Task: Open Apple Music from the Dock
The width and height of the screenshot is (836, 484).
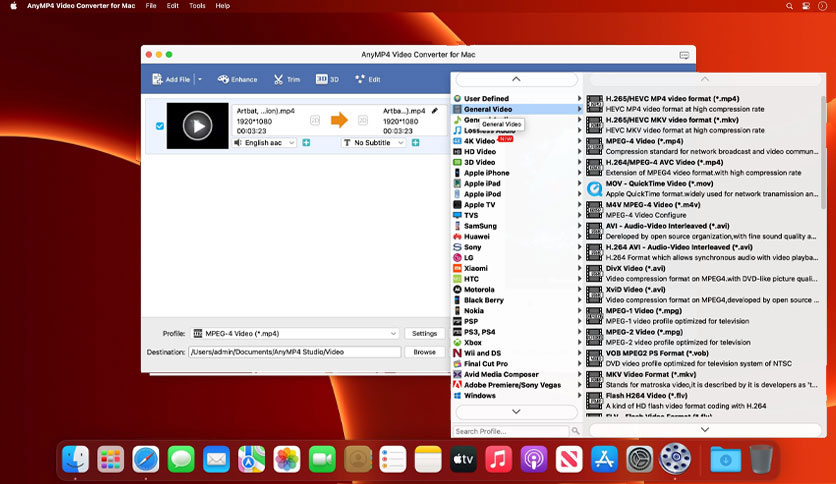Action: click(498, 459)
